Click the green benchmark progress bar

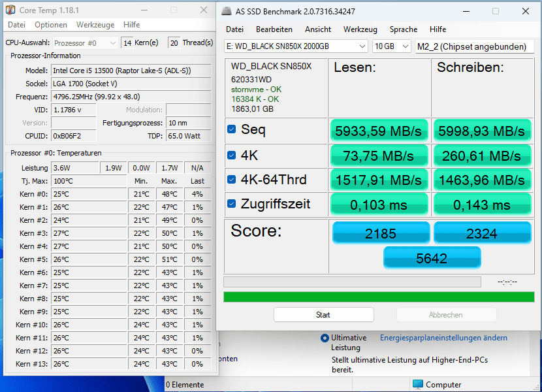[x=379, y=297]
